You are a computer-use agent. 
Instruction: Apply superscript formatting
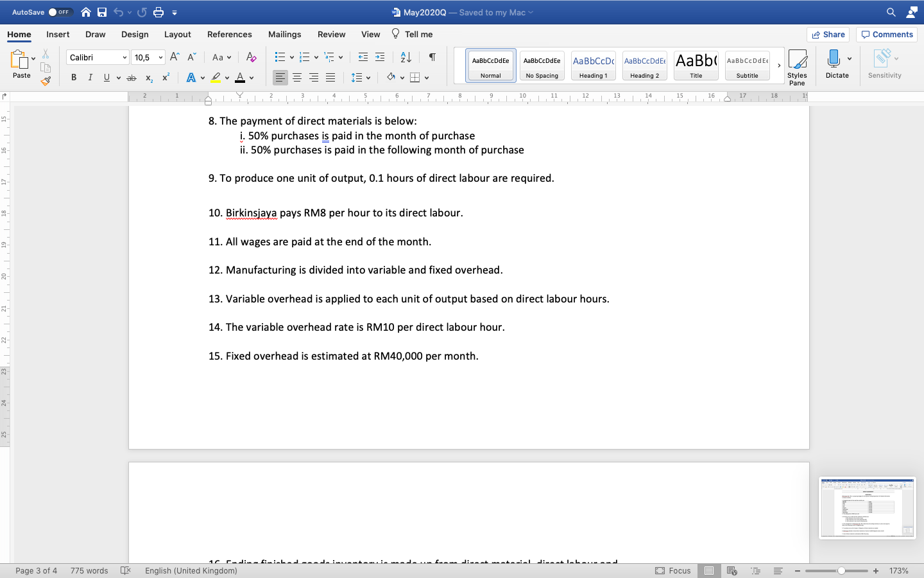click(x=166, y=77)
